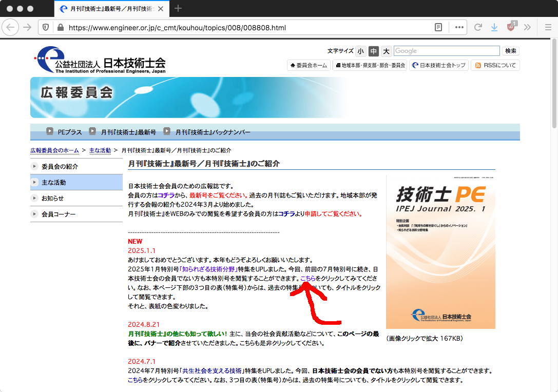Open the RSSについて button
558x392 pixels.
coord(495,66)
